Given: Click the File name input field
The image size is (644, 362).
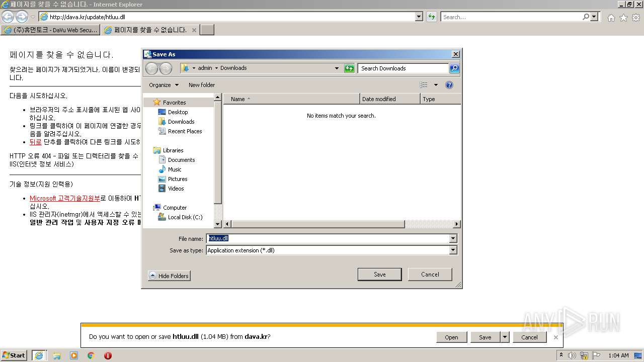Looking at the screenshot, I should pyautogui.click(x=328, y=238).
